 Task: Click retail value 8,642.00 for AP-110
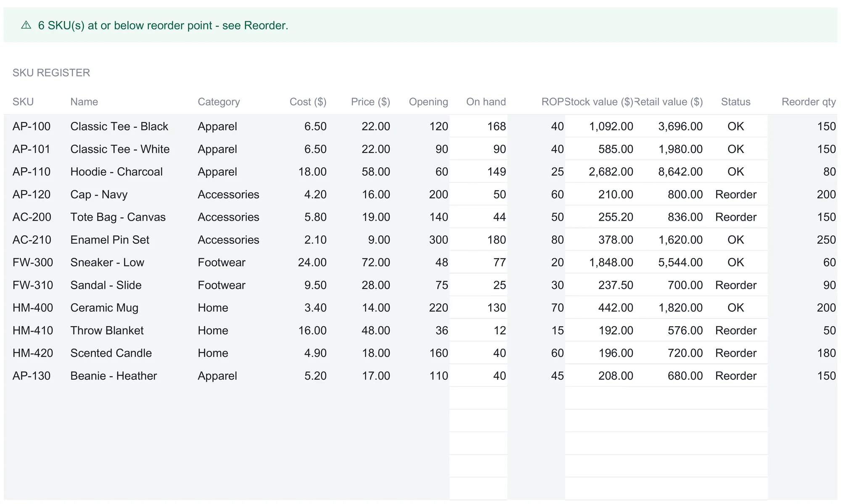680,172
